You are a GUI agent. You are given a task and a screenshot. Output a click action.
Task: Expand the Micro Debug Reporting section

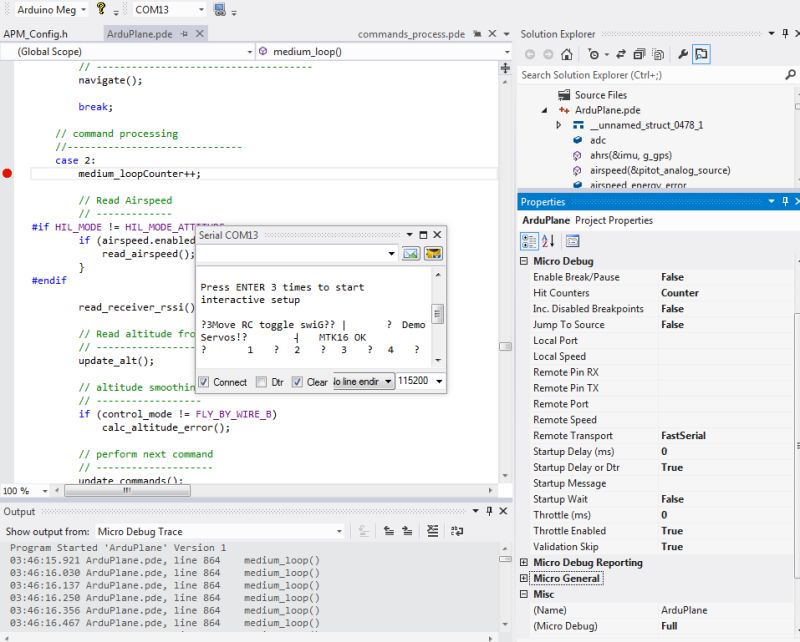point(524,562)
